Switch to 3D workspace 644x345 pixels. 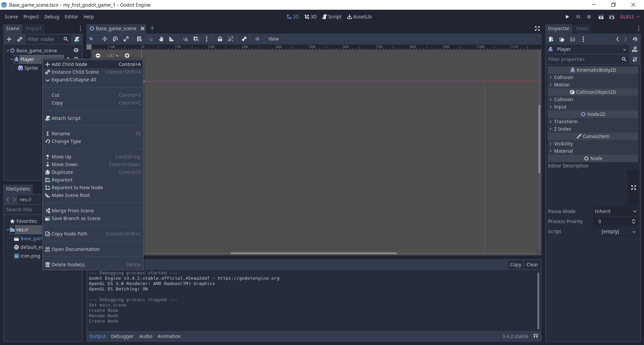(x=311, y=17)
